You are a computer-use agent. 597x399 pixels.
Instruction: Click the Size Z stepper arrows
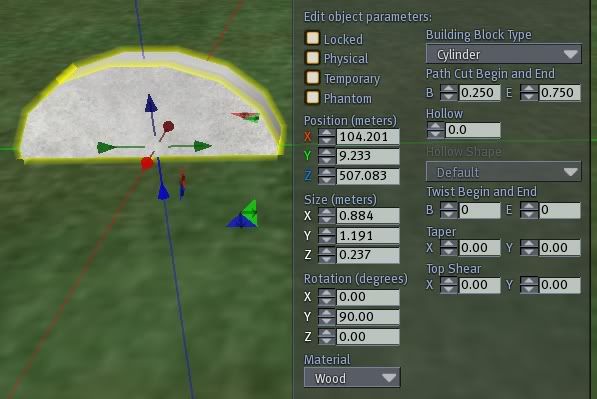coord(327,255)
